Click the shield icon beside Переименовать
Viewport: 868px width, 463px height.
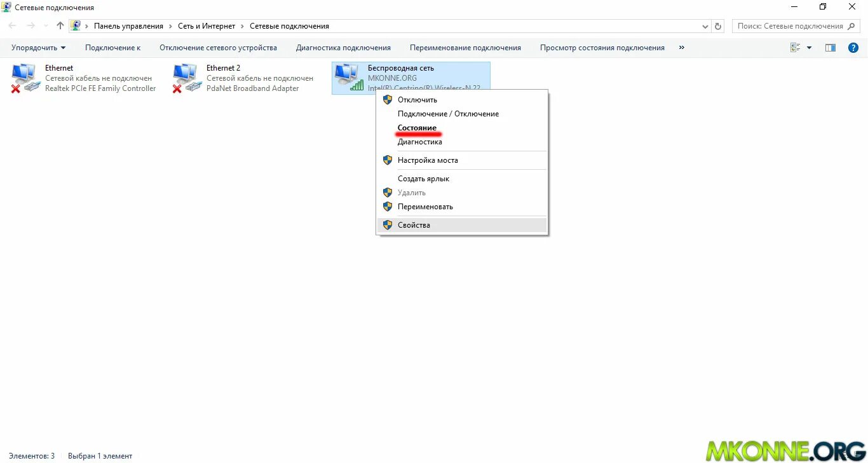[x=388, y=207]
